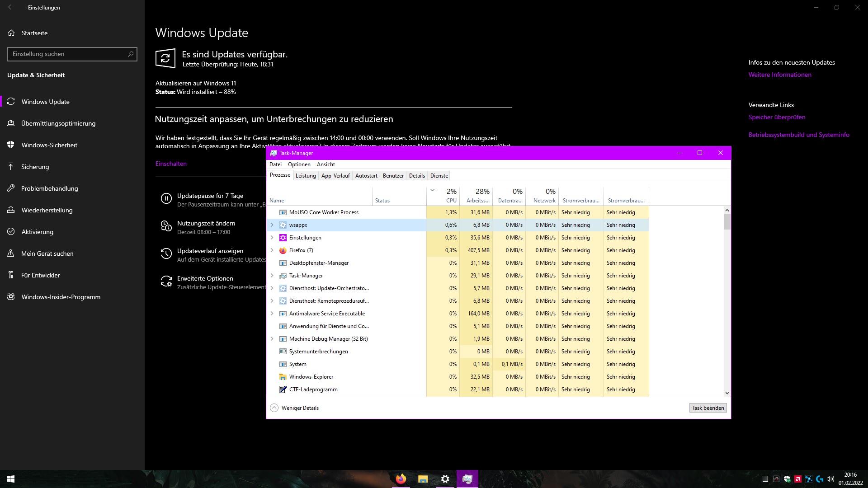Open the Optionen menu in Task-Manager
This screenshot has height=488, width=868.
(299, 164)
